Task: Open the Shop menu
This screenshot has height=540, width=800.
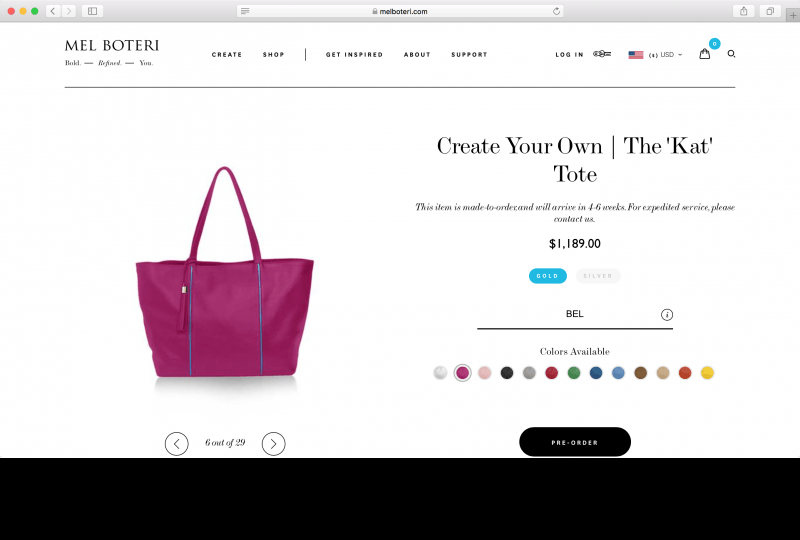Action: 273,55
